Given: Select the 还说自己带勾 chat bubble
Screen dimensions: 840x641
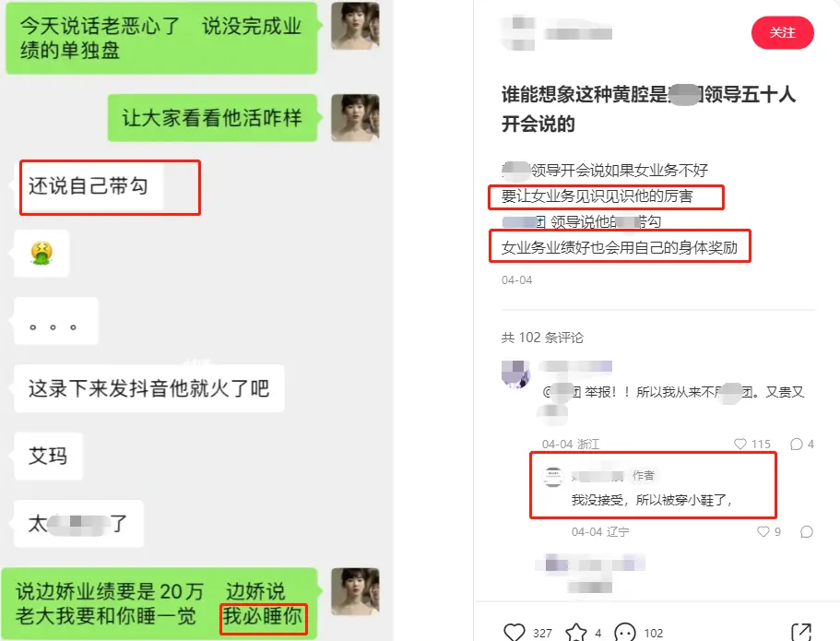Looking at the screenshot, I should pyautogui.click(x=89, y=186).
